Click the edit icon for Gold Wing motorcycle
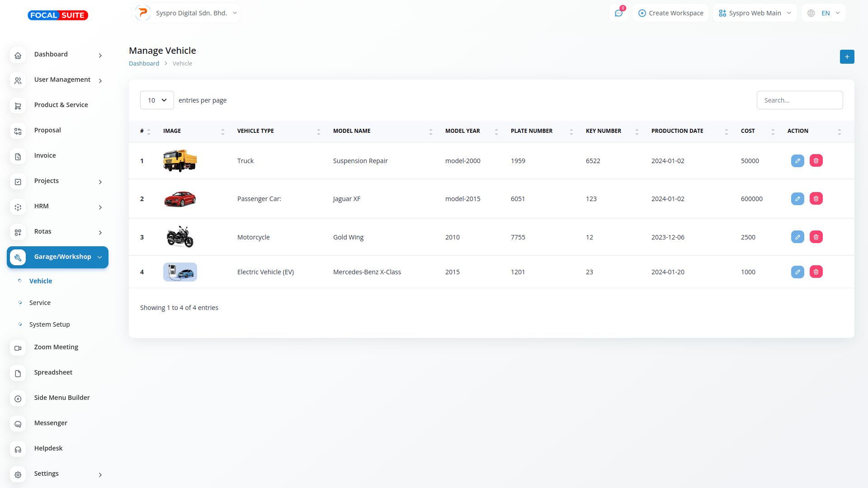868x488 pixels. pos(797,237)
